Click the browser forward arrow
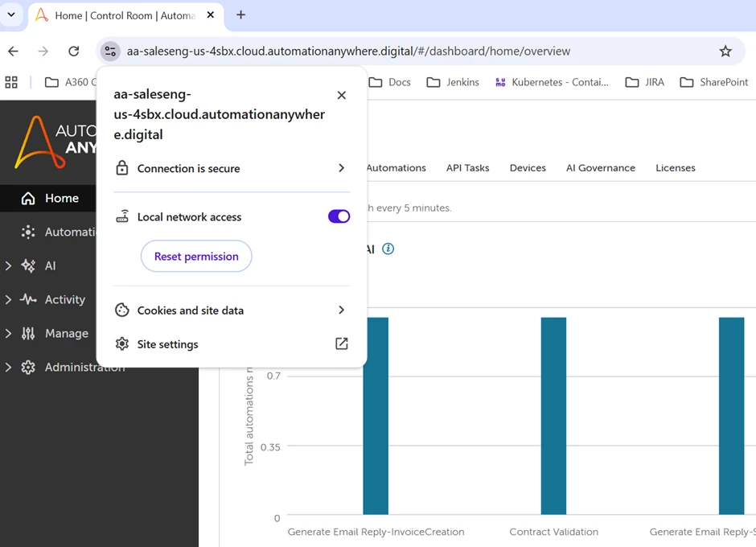 pos(43,51)
